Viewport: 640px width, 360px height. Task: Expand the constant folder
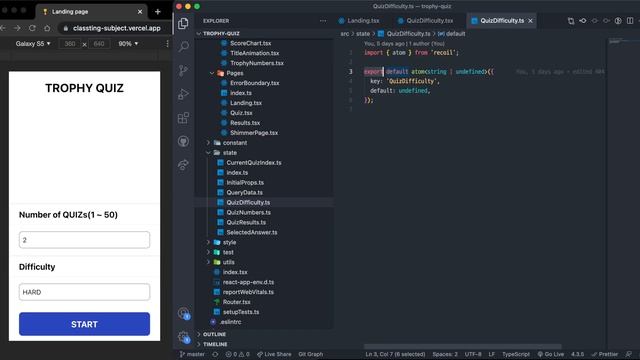coord(235,143)
